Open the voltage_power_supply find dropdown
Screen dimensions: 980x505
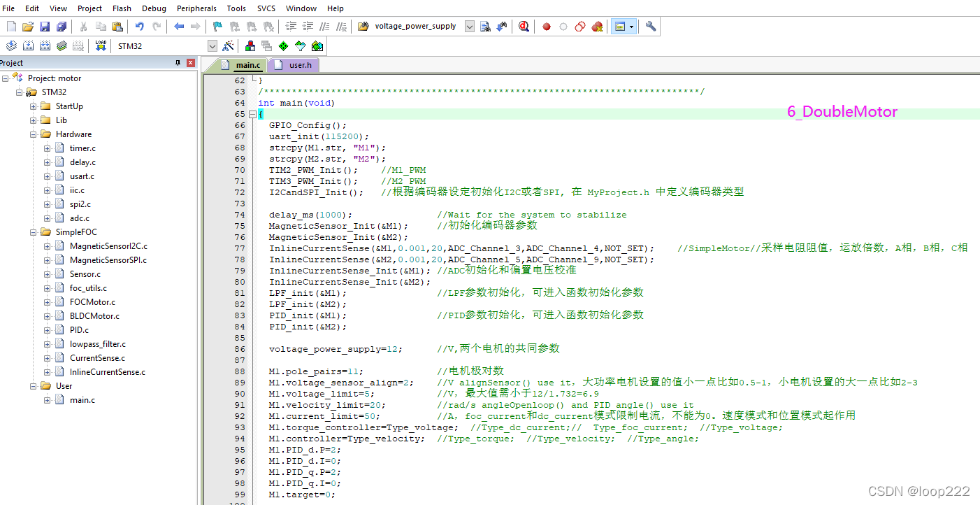coord(470,27)
